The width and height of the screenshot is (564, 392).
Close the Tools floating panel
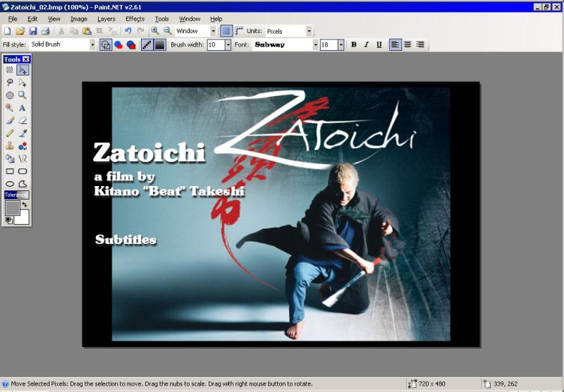(x=26, y=59)
